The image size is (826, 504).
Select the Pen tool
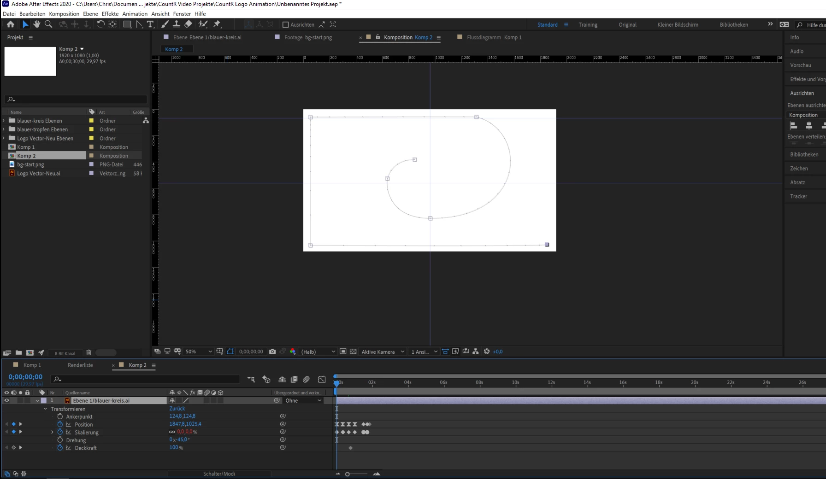click(x=139, y=24)
